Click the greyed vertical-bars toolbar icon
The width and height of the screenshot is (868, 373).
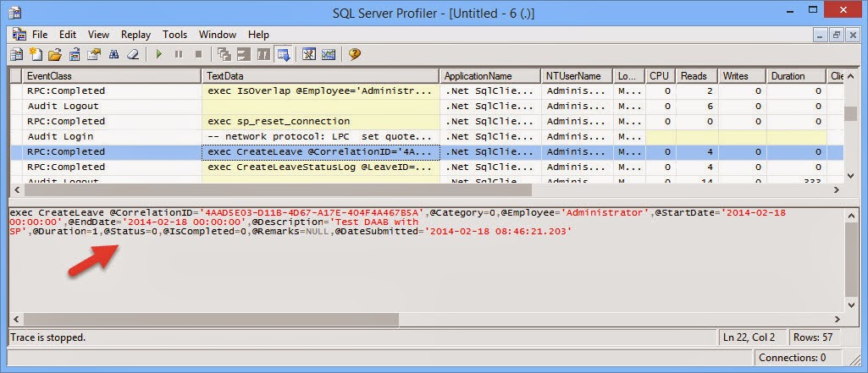pos(264,54)
